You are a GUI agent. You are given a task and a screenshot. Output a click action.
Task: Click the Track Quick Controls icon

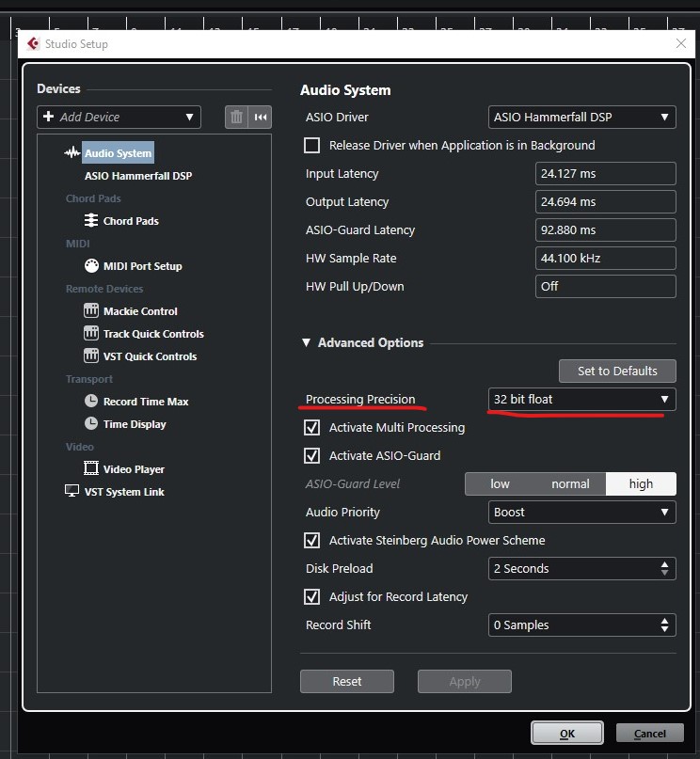[91, 334]
